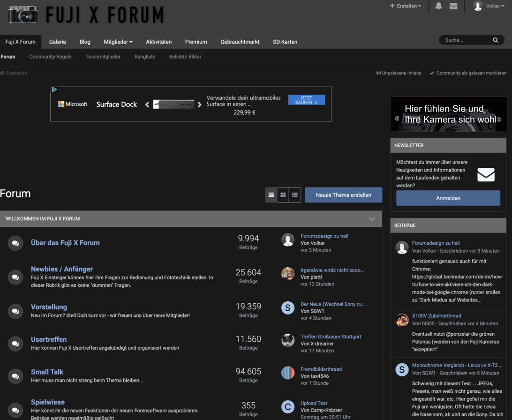Open the Mitglieder dropdown menu
The height and width of the screenshot is (420, 512).
click(118, 42)
